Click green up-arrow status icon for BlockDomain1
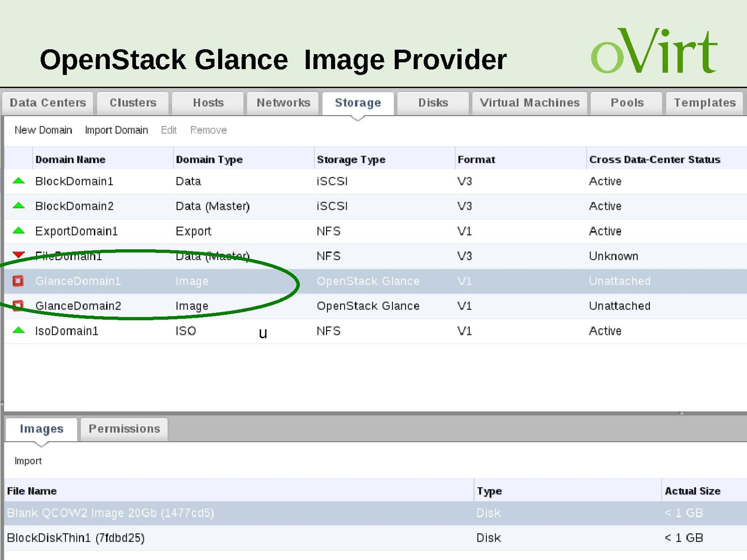747x560 pixels. 19,181
